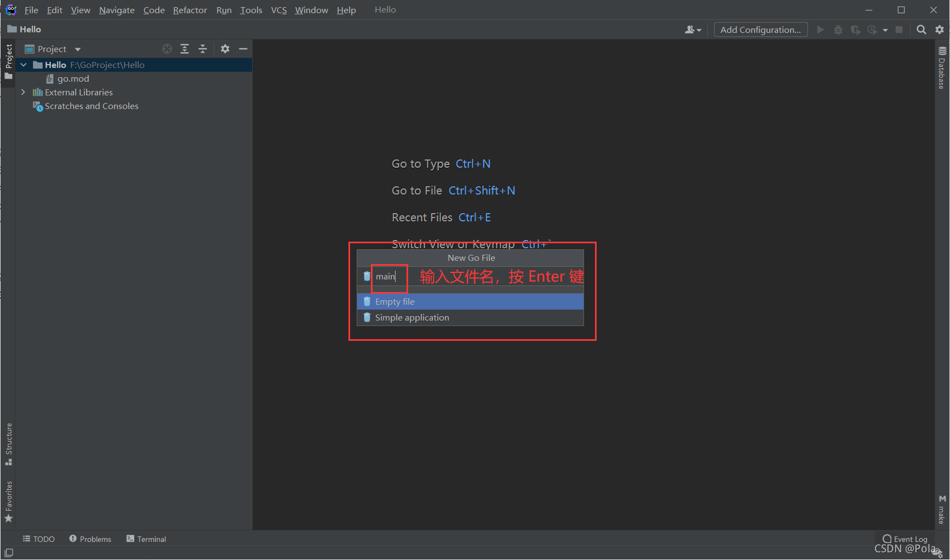
Task: Click the Run play icon
Action: pos(820,30)
